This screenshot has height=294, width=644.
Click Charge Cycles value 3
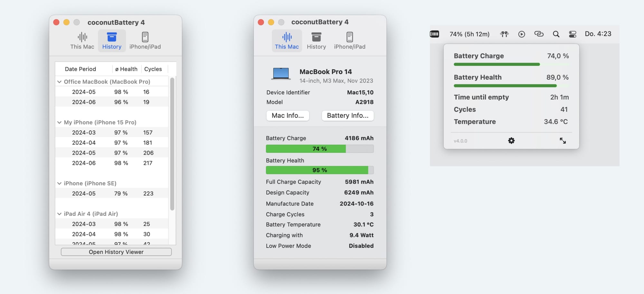tap(372, 214)
